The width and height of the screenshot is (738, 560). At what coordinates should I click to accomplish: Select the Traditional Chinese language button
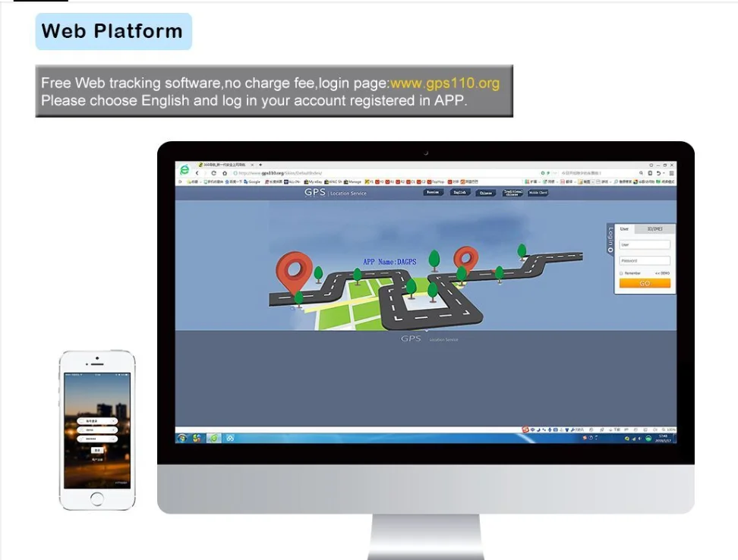512,193
